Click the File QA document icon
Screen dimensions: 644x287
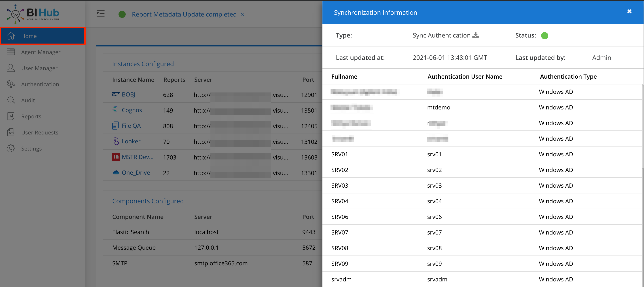[115, 126]
